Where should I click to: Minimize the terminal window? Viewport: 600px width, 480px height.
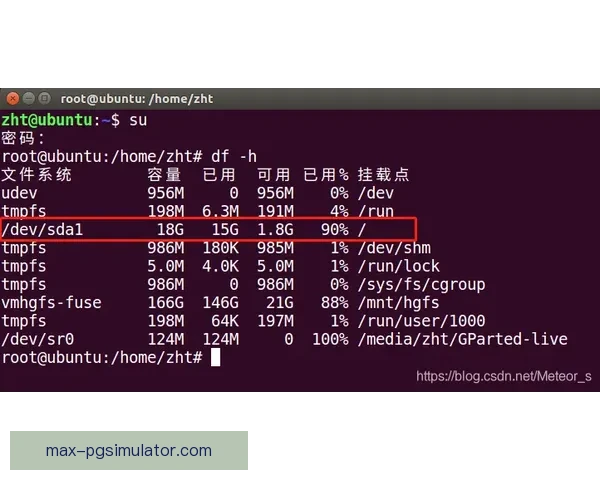point(28,99)
